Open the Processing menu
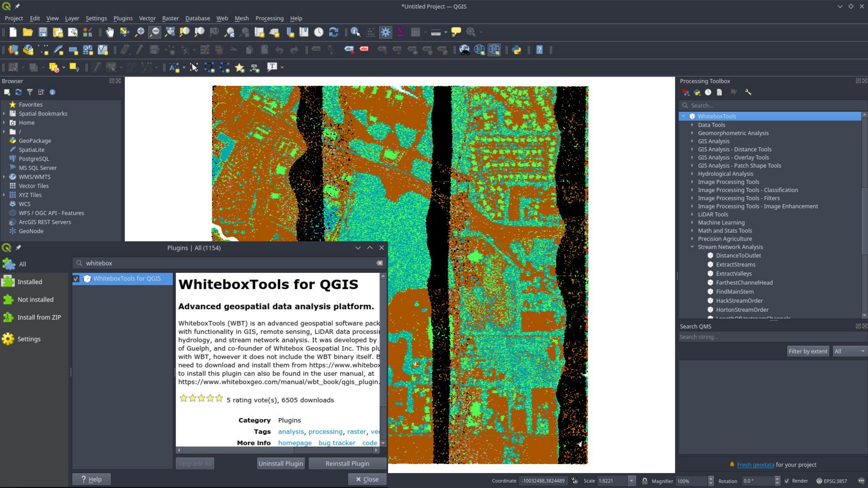 (269, 18)
